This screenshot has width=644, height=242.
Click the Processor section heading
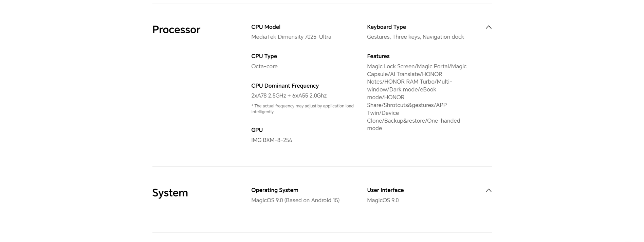176,30
